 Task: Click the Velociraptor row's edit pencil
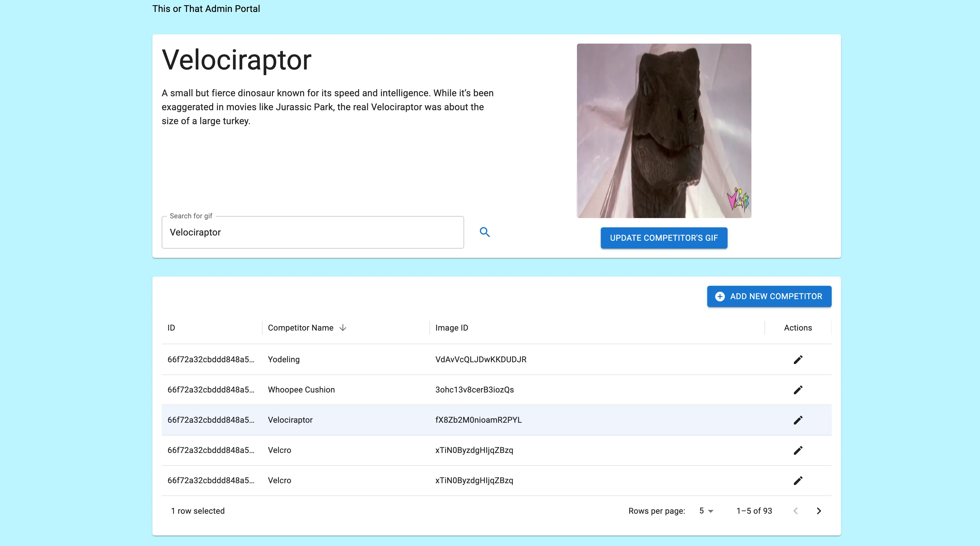798,420
